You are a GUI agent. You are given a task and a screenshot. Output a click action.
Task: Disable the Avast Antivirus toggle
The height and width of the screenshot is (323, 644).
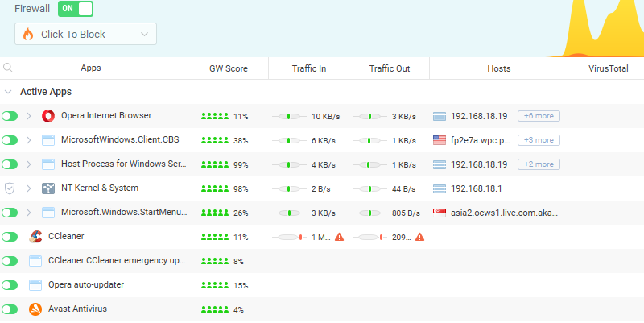[x=10, y=309]
